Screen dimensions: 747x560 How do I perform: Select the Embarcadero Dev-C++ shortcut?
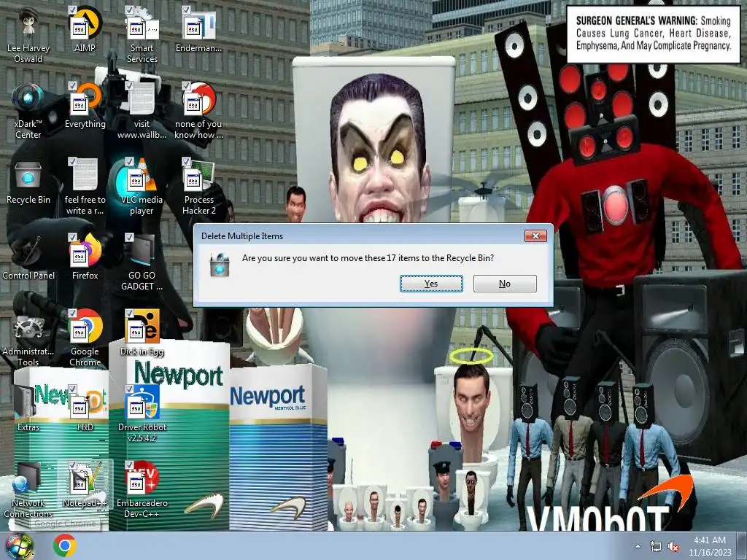(142, 490)
